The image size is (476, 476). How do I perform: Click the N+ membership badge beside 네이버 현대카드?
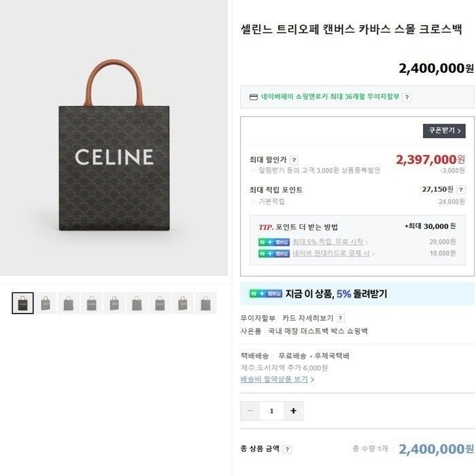(274, 253)
